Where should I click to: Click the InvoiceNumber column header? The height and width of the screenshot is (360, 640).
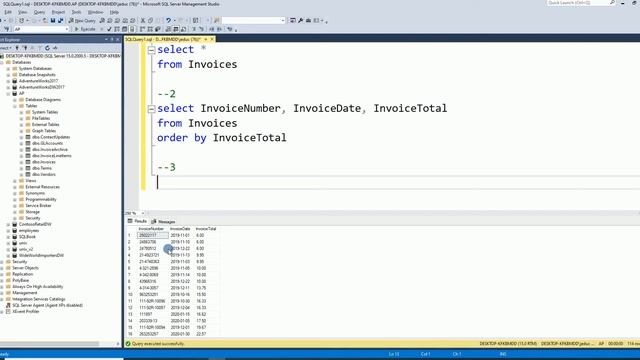151,229
